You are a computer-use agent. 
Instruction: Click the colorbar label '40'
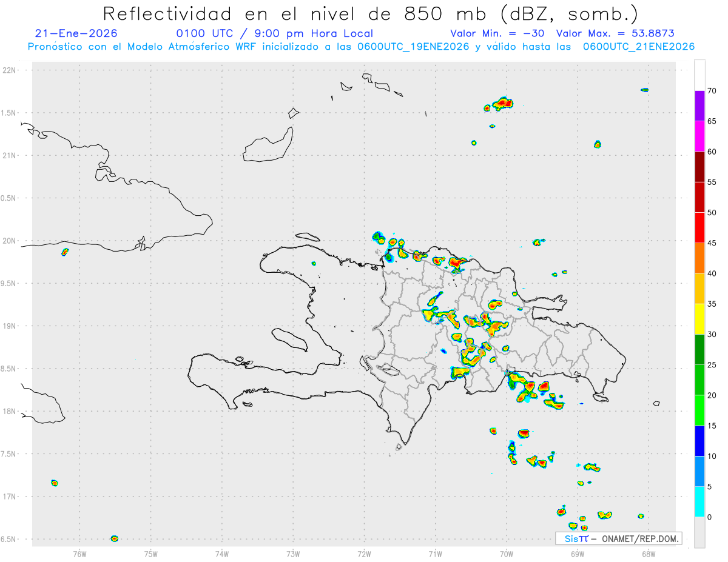point(712,273)
